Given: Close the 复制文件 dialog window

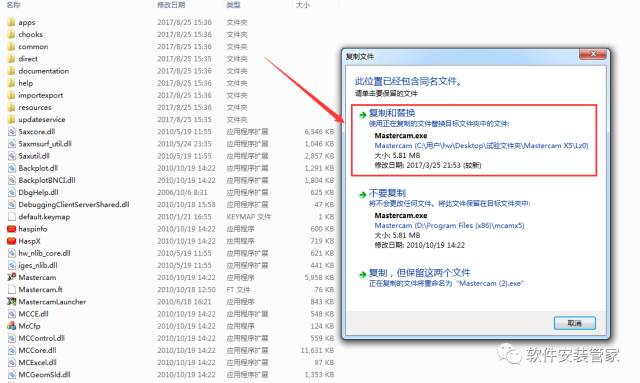Looking at the screenshot, I should click(x=593, y=54).
